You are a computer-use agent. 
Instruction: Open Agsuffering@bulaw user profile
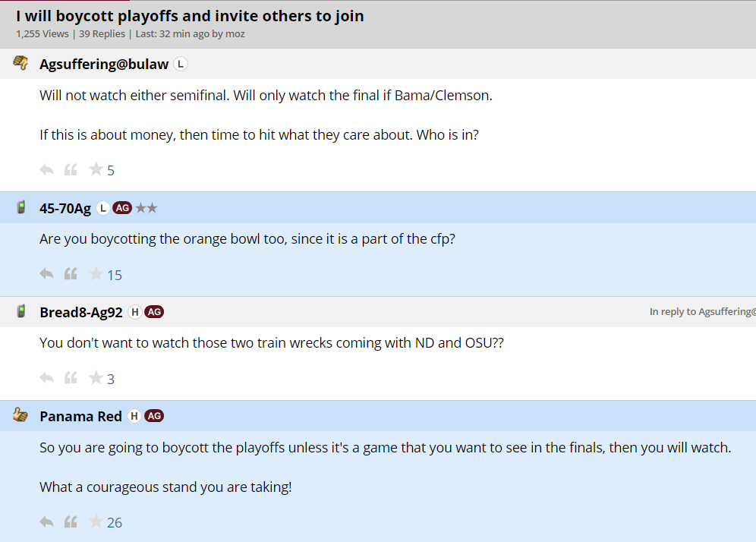pos(103,64)
